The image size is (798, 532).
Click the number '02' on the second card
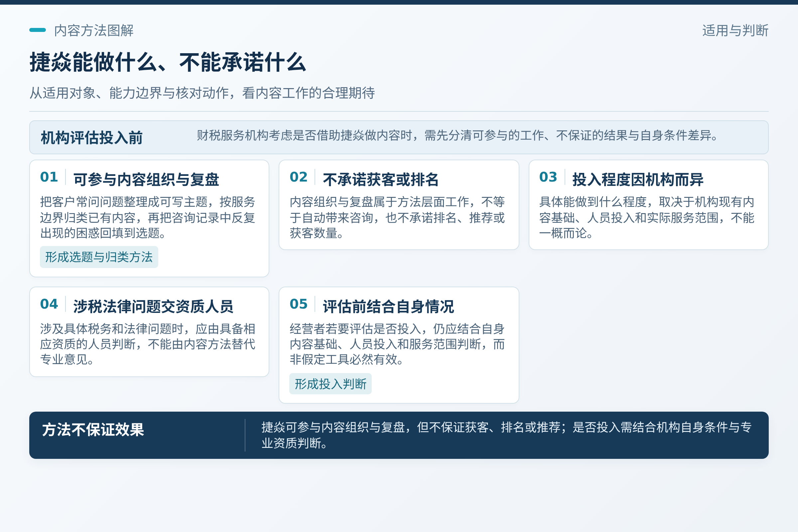[299, 177]
